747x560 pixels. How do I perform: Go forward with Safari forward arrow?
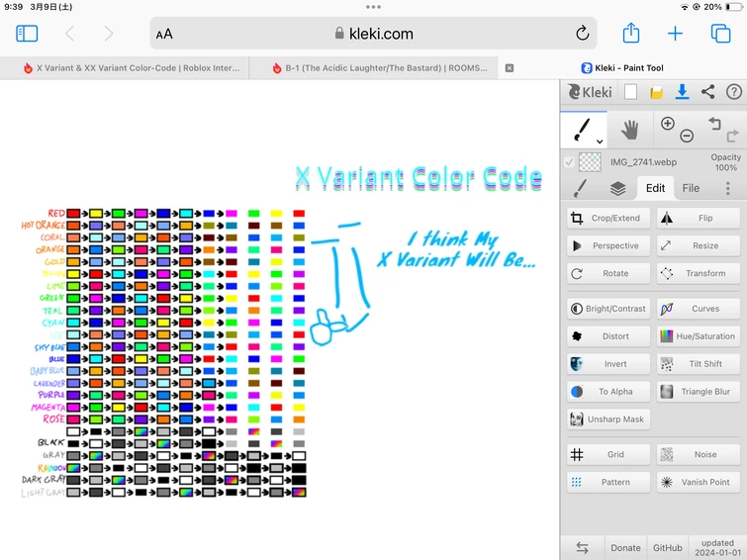[109, 34]
